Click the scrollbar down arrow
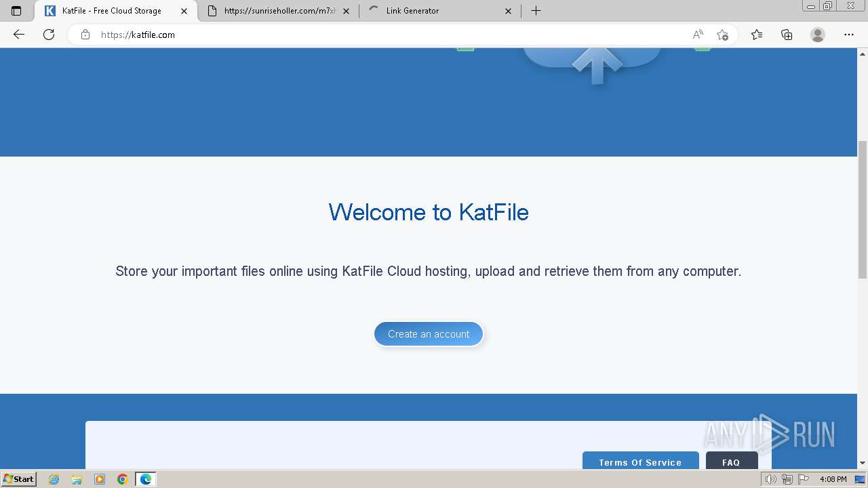The image size is (868, 488). (x=863, y=463)
